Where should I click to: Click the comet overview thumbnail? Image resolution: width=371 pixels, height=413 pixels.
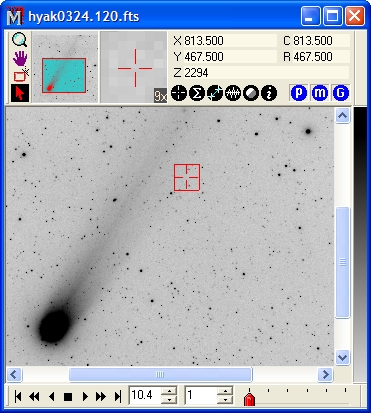click(65, 67)
